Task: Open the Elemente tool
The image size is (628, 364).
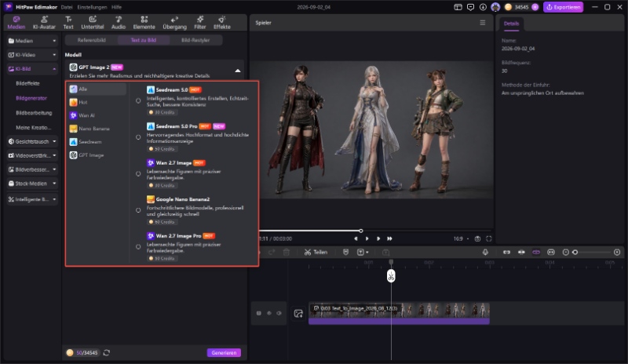Action: pyautogui.click(x=144, y=23)
